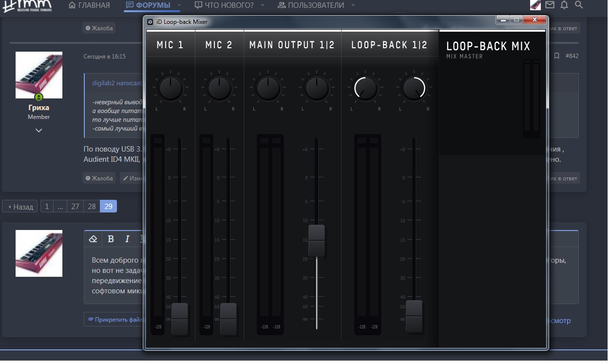Click the Loop-Back 1|2 fader handle
This screenshot has height=364, width=611.
(414, 316)
